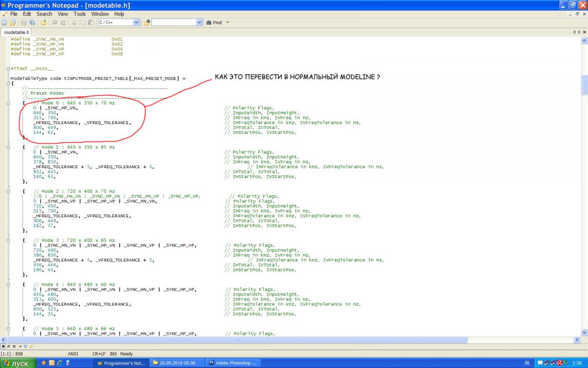Switch to Adobe Photoshop in taskbar

click(233, 363)
